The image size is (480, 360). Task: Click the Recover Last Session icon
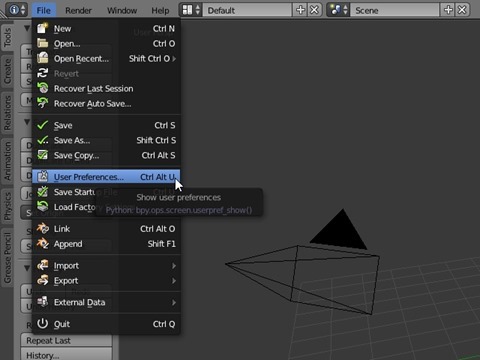(42, 88)
